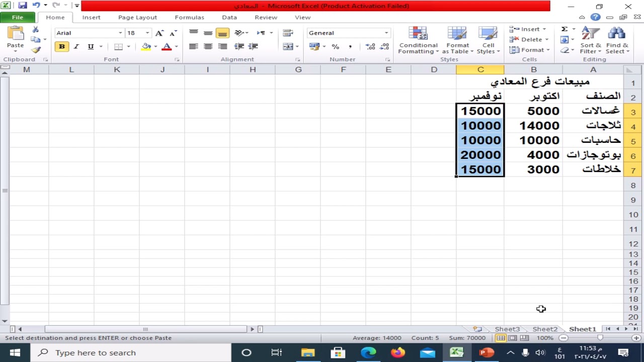Center text horizontally icon

(x=208, y=46)
